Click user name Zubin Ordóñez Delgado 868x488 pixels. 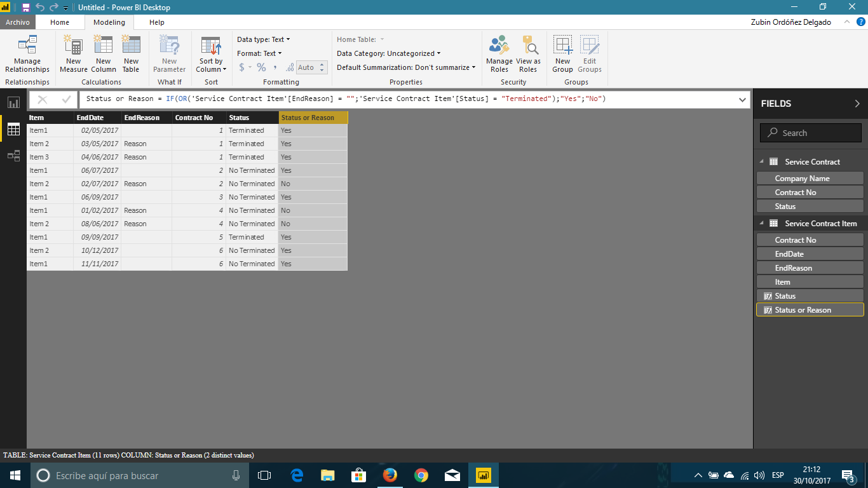790,22
